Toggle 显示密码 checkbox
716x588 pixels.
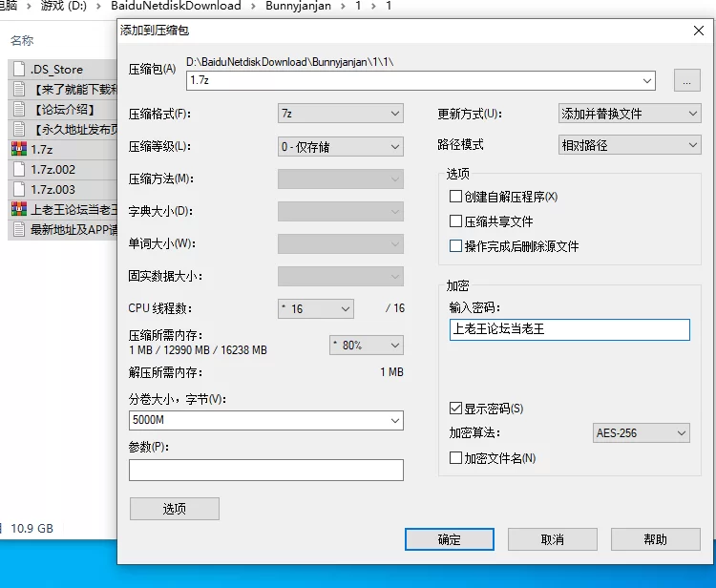click(x=455, y=409)
